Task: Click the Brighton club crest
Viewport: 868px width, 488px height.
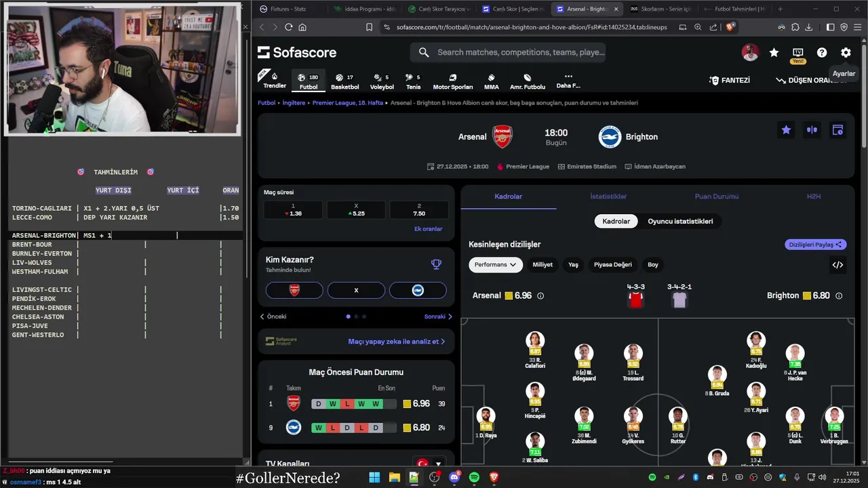Action: (610, 136)
